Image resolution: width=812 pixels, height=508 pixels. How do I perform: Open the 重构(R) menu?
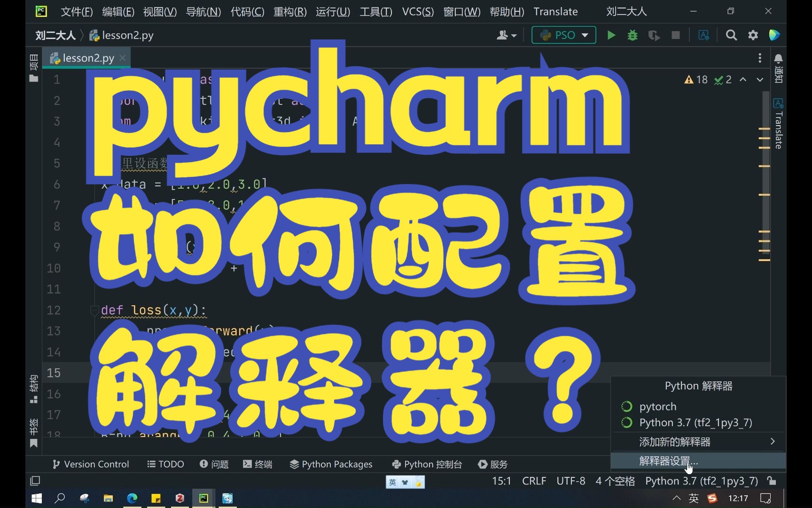tap(290, 11)
